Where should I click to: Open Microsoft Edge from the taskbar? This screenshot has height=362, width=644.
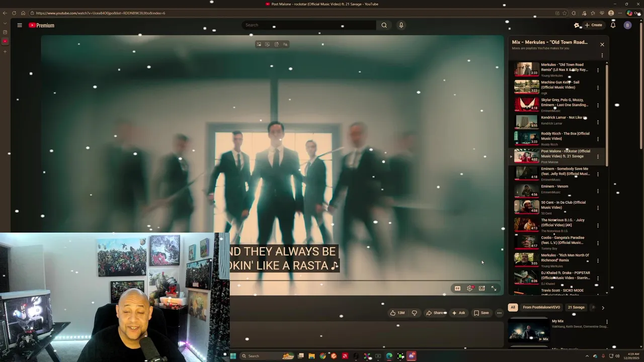pyautogui.click(x=389, y=356)
